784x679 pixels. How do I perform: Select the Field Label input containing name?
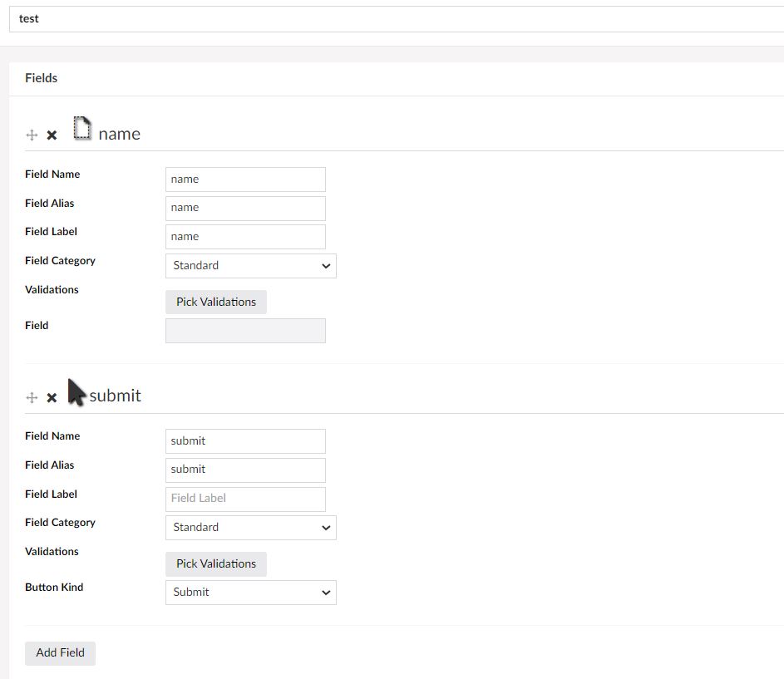[245, 237]
